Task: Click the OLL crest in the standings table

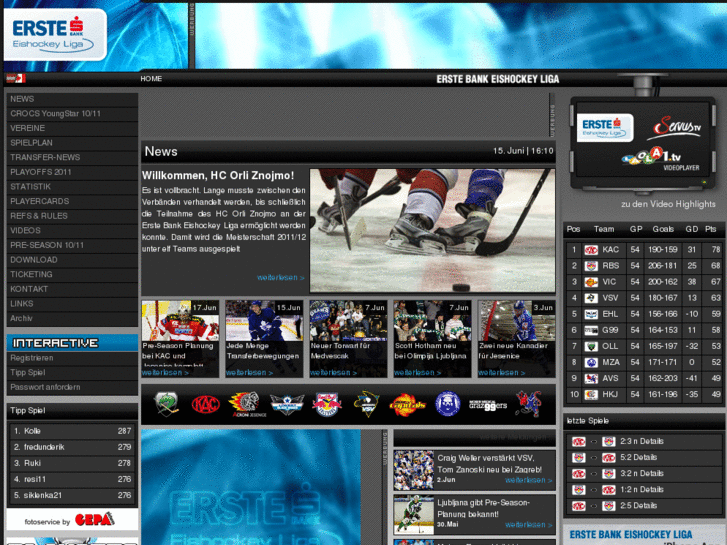Action: point(591,346)
